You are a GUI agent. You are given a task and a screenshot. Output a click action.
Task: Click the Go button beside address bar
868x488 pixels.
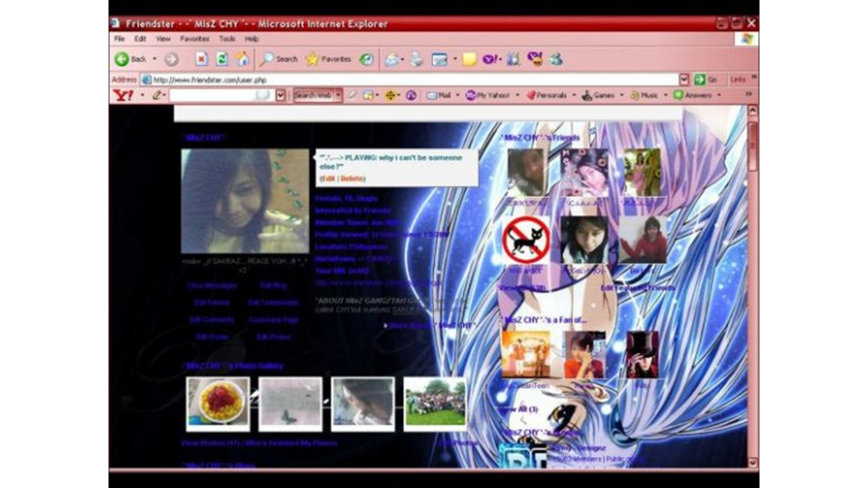coord(705,79)
